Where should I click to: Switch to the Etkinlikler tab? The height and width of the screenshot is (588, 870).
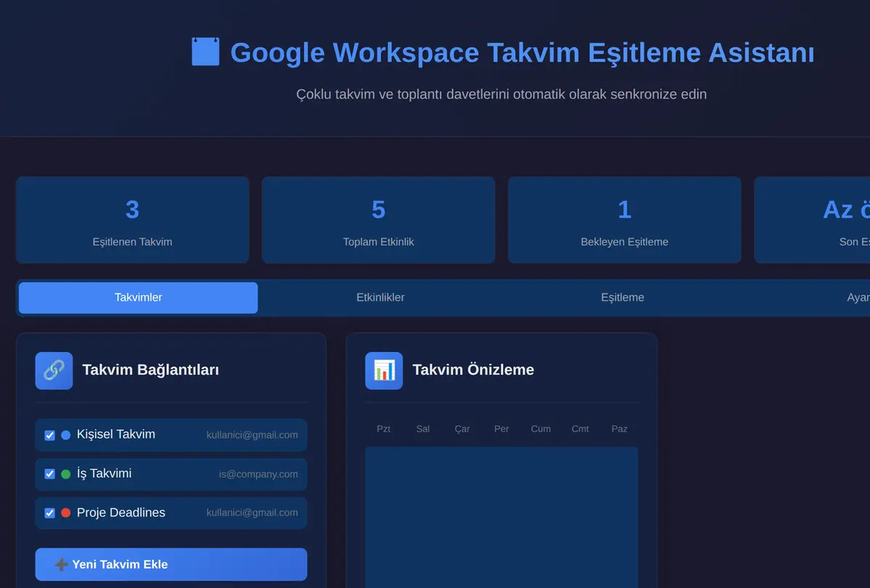(x=381, y=298)
